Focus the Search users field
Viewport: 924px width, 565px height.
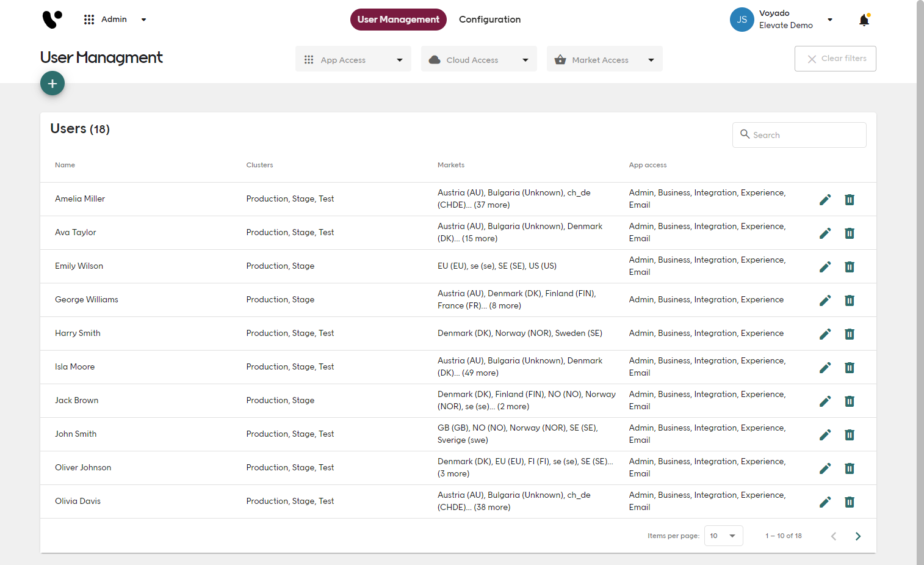coord(799,135)
